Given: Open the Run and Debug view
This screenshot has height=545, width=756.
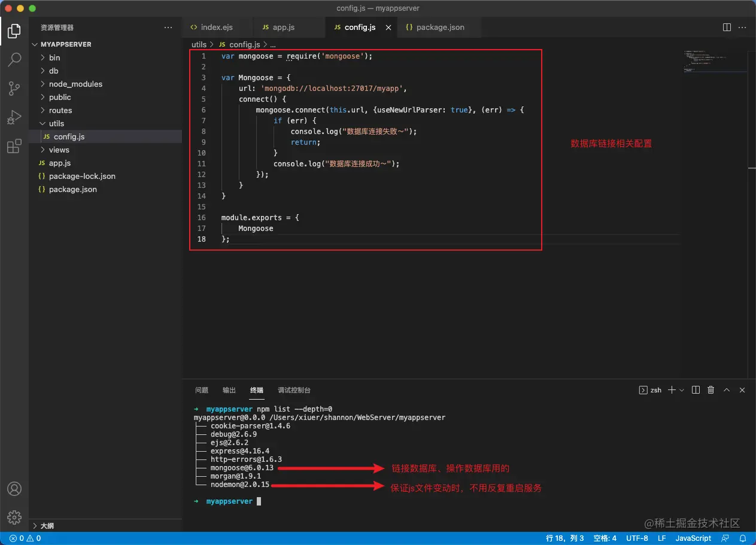Looking at the screenshot, I should [14, 117].
